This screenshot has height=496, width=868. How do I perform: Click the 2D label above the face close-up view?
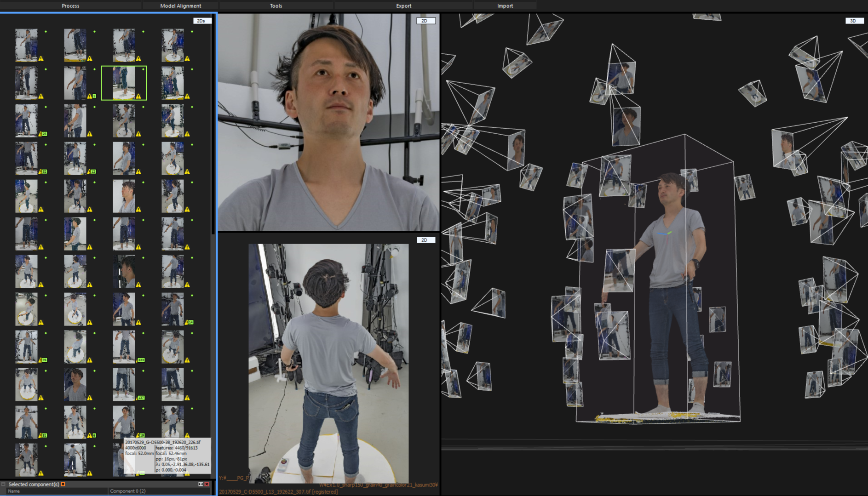(x=426, y=20)
